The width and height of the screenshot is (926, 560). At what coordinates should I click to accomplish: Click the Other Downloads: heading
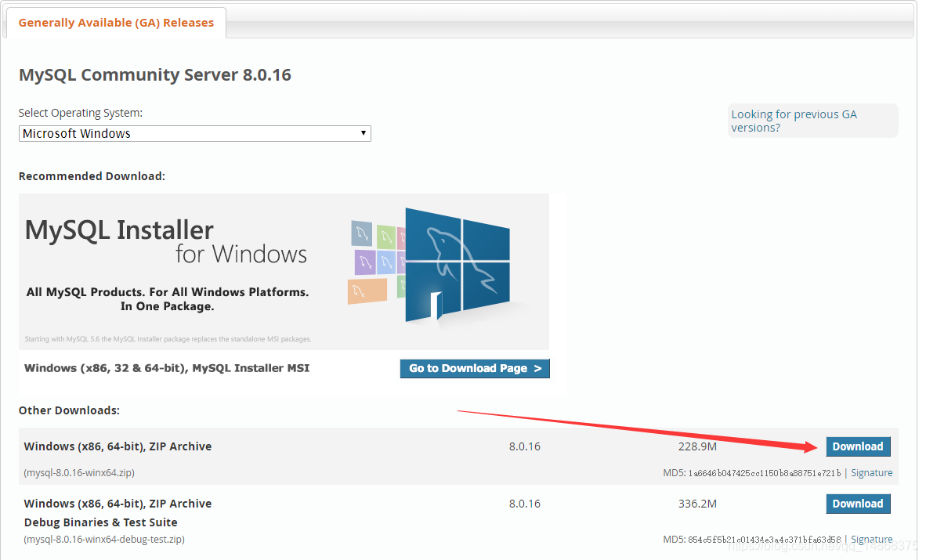point(69,410)
